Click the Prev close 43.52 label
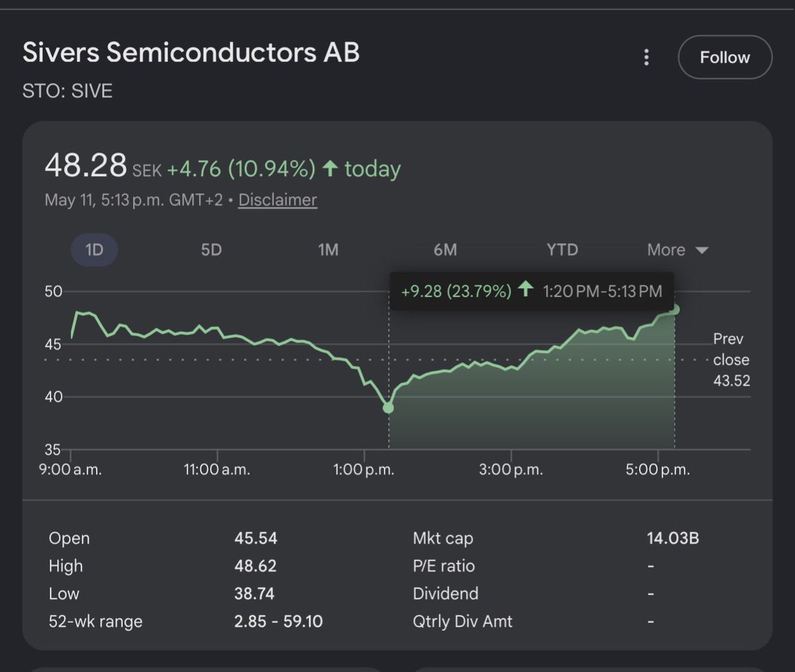The height and width of the screenshot is (672, 795). pyautogui.click(x=731, y=360)
